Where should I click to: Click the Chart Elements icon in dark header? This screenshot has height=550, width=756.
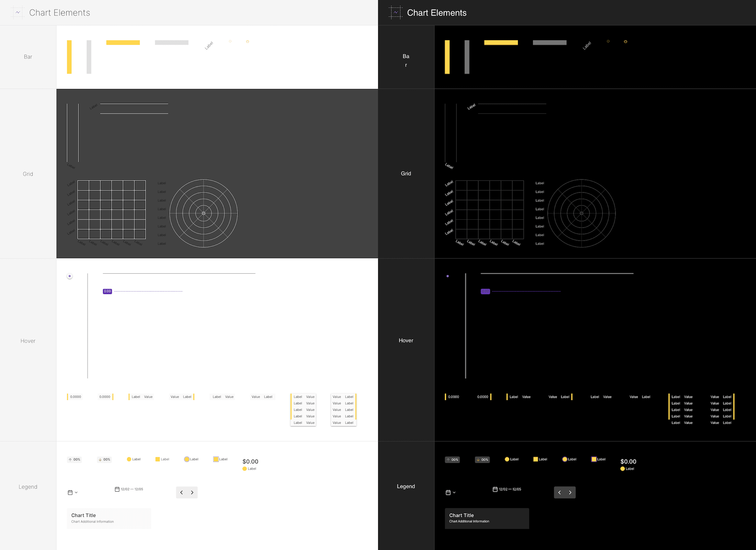pyautogui.click(x=396, y=12)
